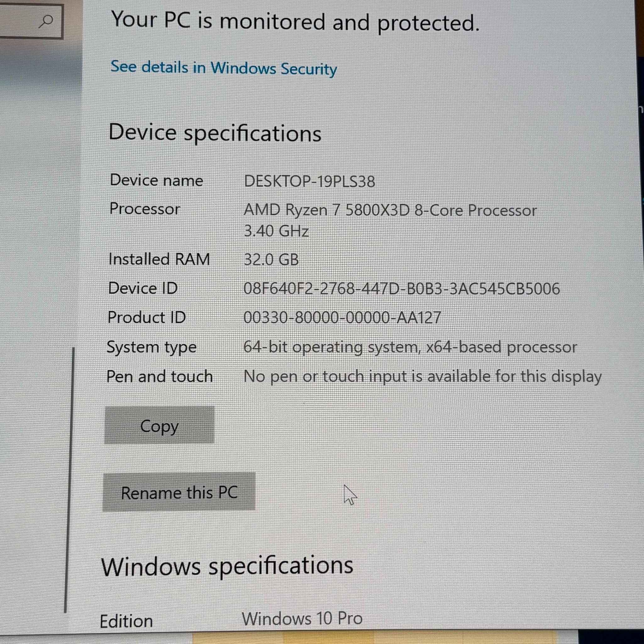Click the settings sidebar scrollbar

[x=69, y=480]
